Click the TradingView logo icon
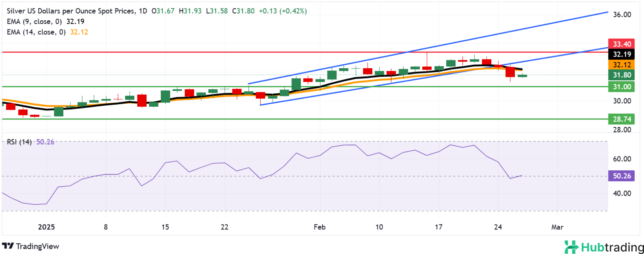The image size is (644, 254). pyautogui.click(x=8, y=246)
